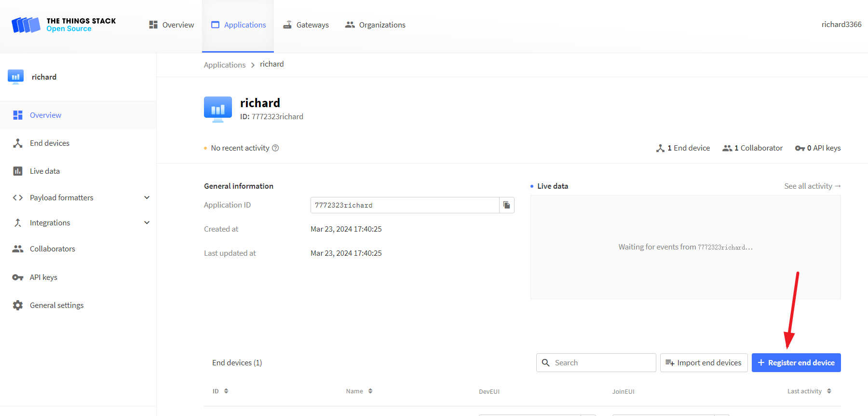
Task: Open Collaborators in sidebar
Action: [x=53, y=249]
